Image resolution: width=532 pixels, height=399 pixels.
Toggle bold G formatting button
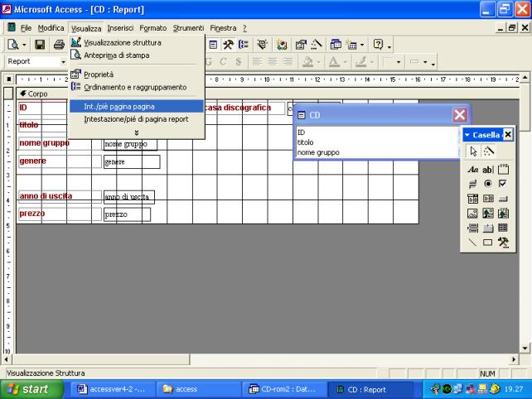[209, 62]
